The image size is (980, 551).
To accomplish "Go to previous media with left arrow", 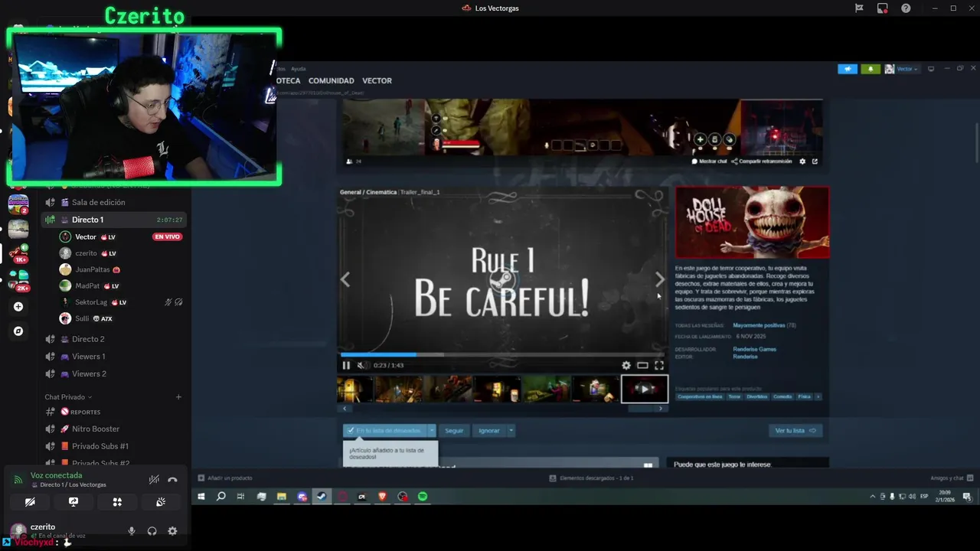I will (345, 279).
